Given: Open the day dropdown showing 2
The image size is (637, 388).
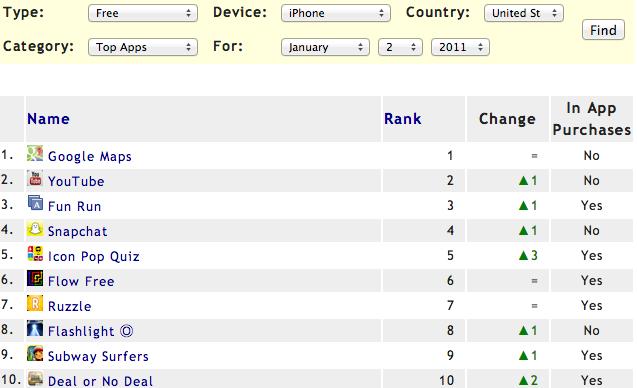Looking at the screenshot, I should pyautogui.click(x=400, y=47).
